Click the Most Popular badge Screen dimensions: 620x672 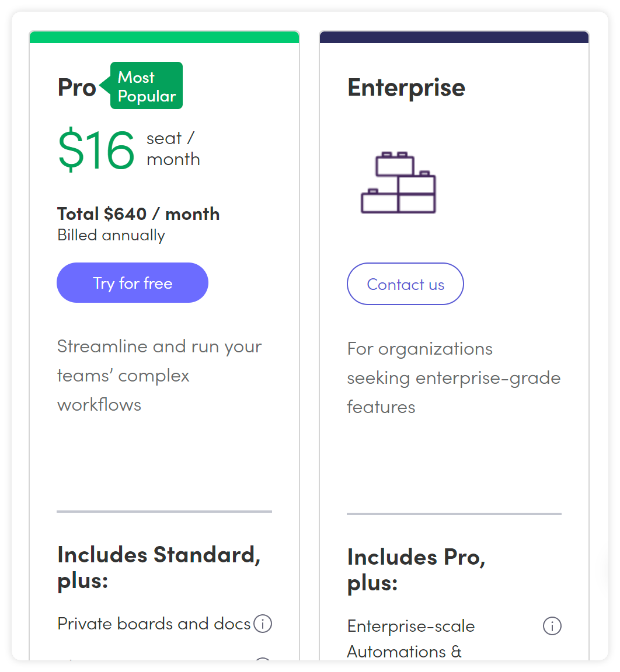pos(146,86)
